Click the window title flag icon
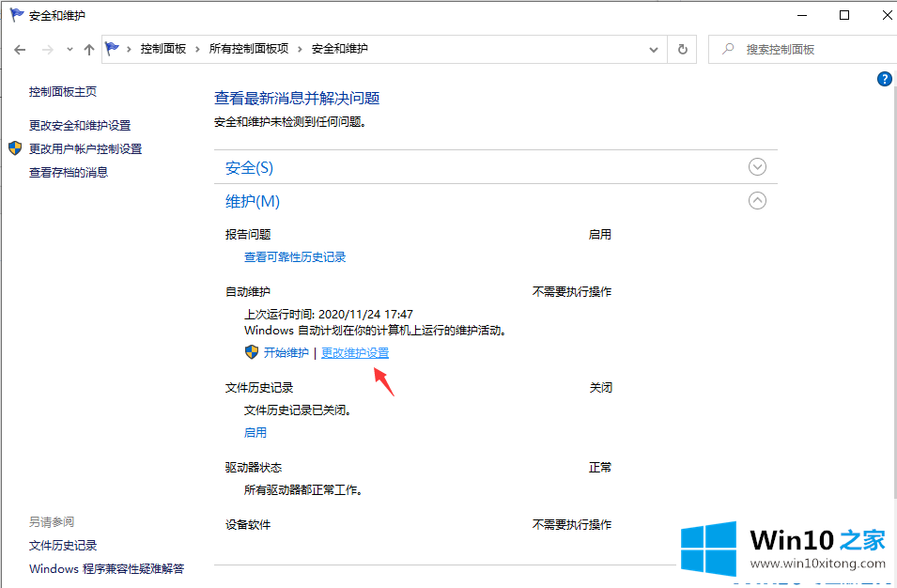The height and width of the screenshot is (588, 897). tap(17, 15)
